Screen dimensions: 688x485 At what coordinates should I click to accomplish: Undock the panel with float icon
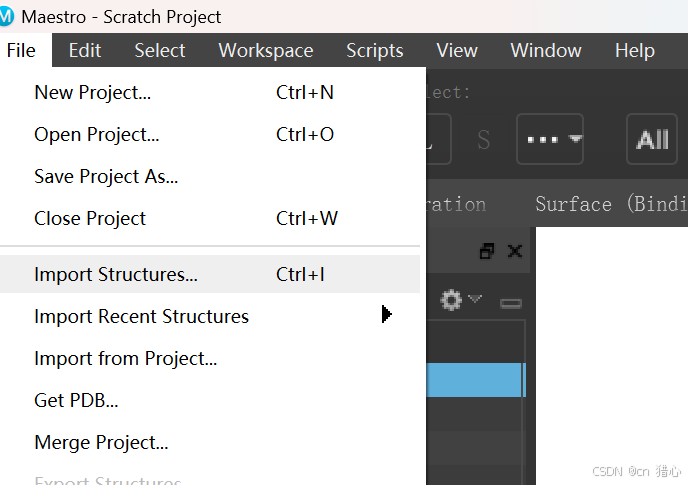(487, 251)
